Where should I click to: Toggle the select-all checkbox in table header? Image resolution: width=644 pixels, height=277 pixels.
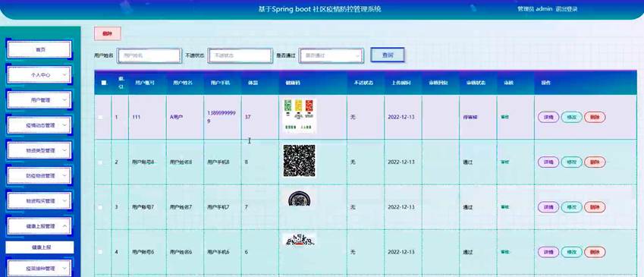click(103, 83)
